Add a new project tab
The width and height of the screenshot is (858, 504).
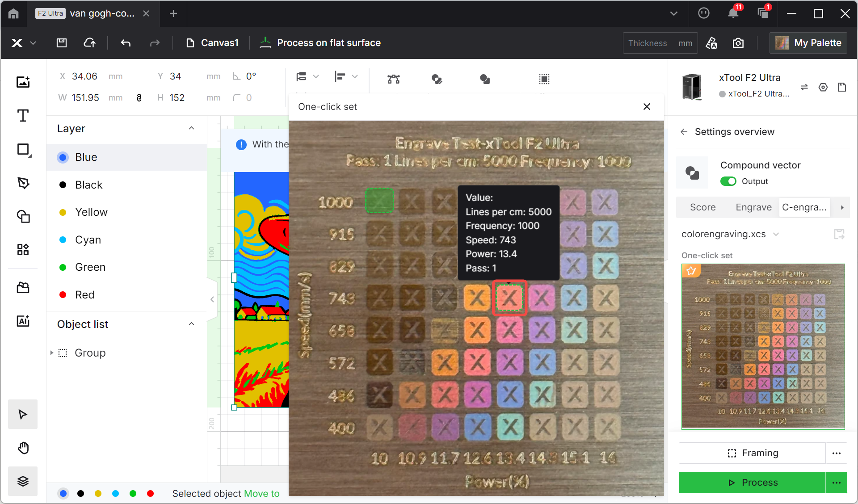(173, 14)
